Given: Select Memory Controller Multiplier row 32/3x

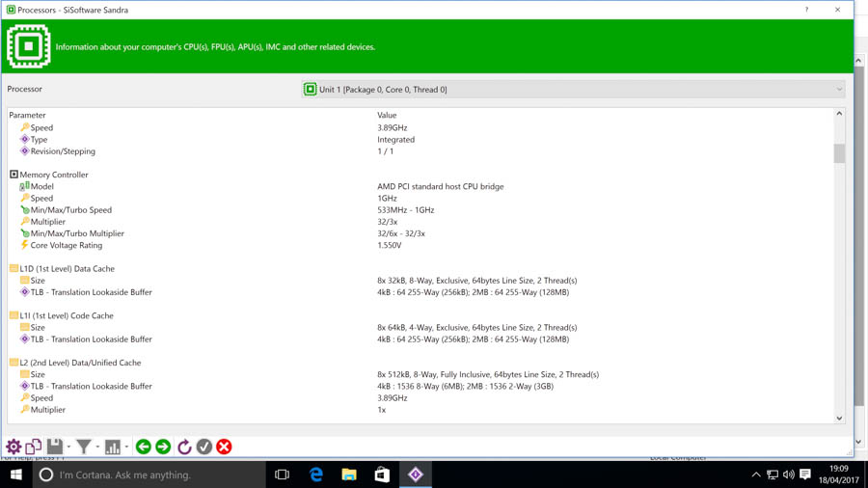Looking at the screenshot, I should [420, 221].
